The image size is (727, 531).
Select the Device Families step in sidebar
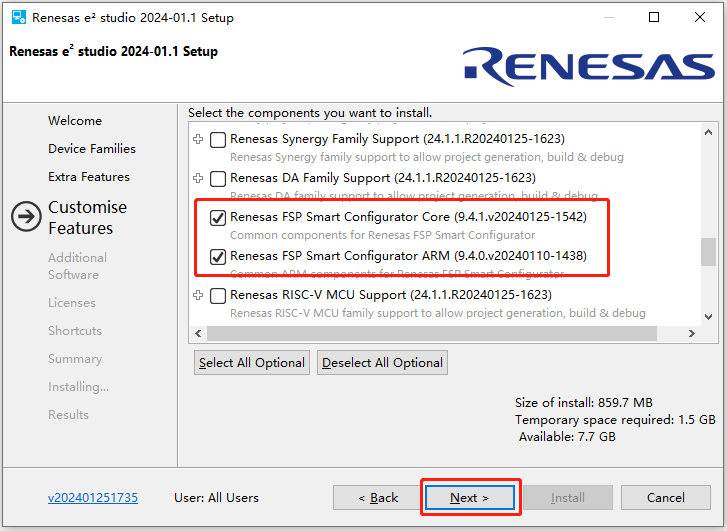coord(92,149)
